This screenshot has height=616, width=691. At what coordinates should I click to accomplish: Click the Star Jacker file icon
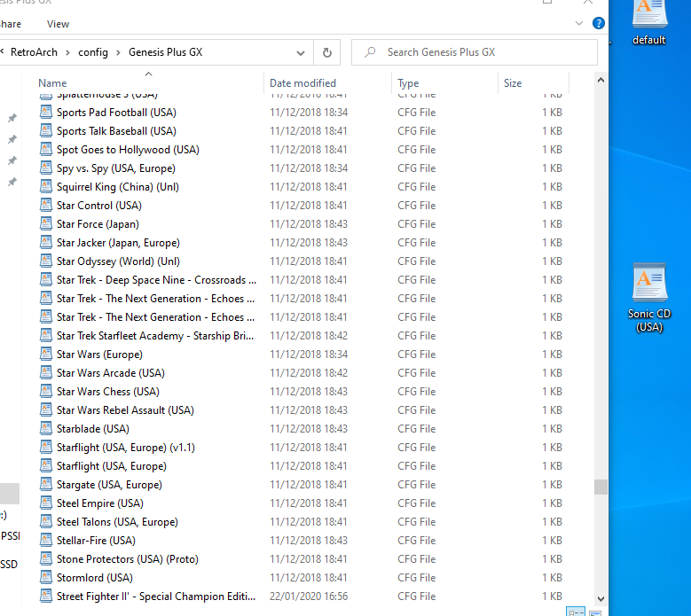(46, 242)
